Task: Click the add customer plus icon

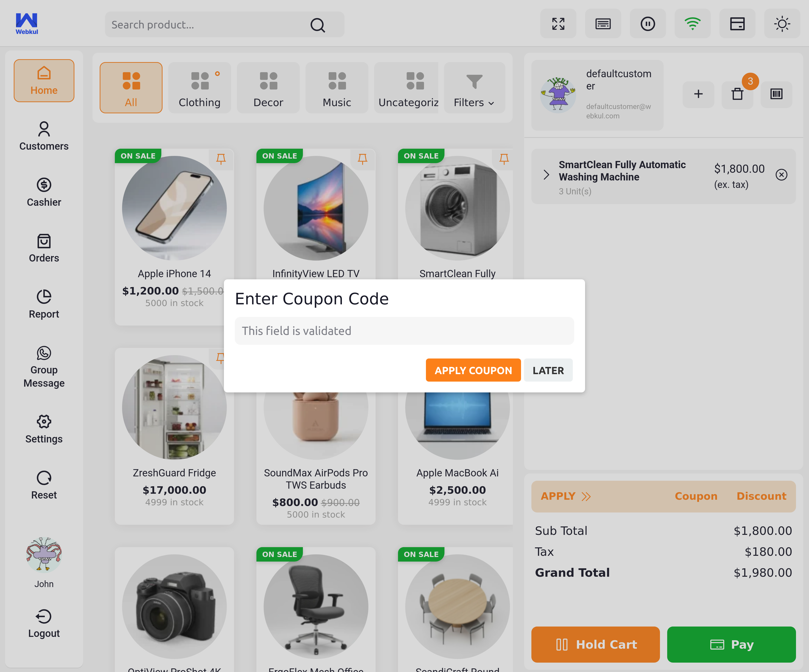Action: click(698, 94)
